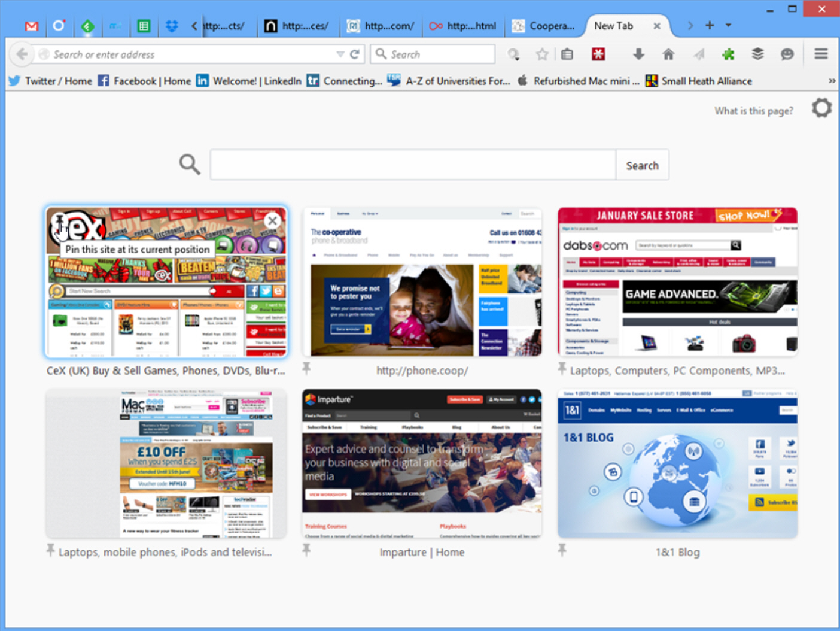The image size is (840, 631).
Task: Click the page Search button
Action: pos(643,165)
